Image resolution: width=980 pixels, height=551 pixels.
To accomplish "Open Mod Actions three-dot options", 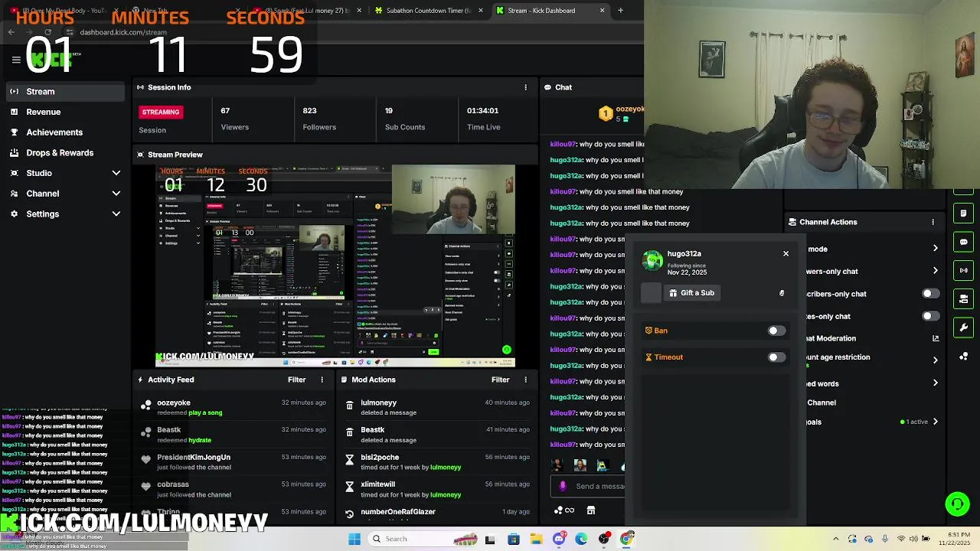I will 525,380.
